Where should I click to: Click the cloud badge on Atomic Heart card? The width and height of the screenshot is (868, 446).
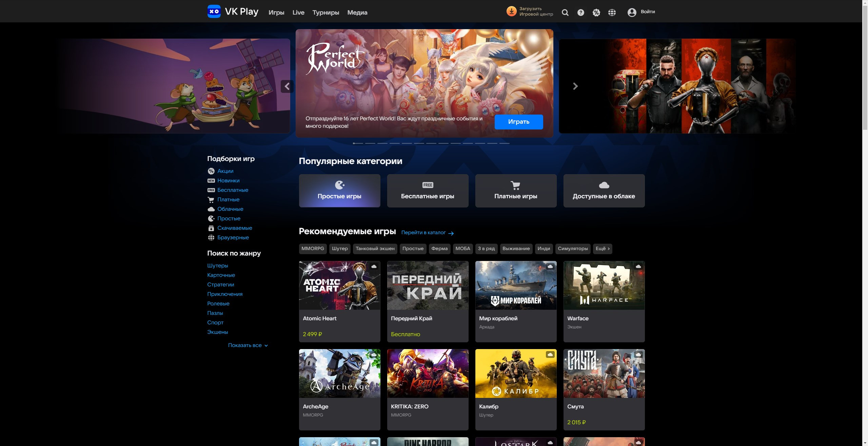374,267
